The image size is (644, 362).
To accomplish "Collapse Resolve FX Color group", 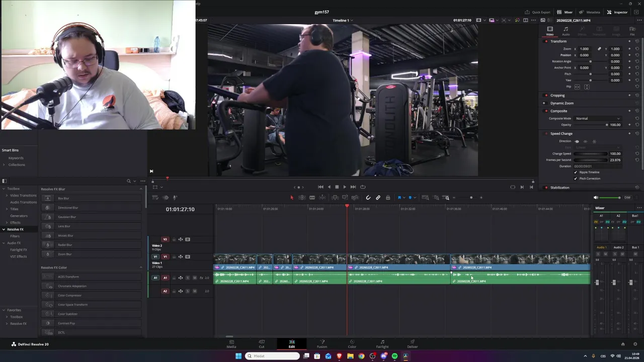I will (x=141, y=267).
